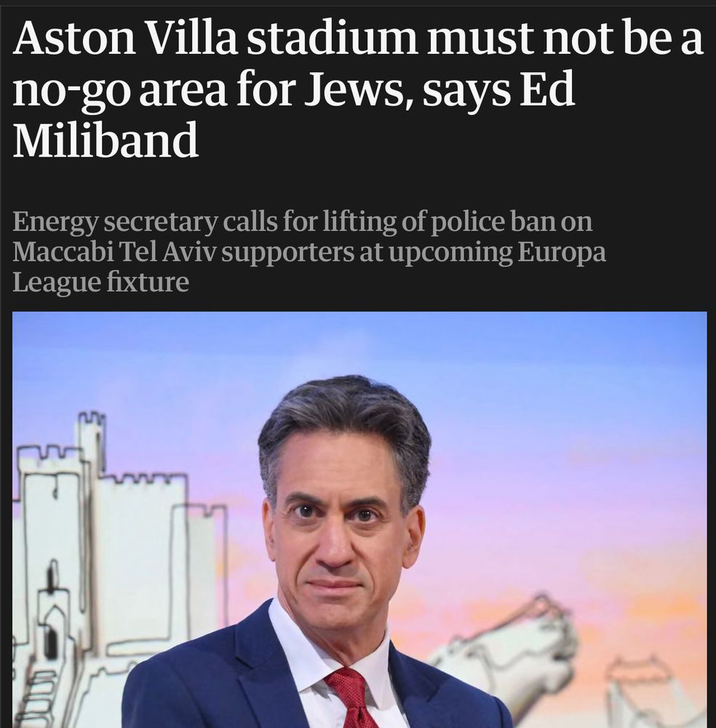Click the word "supporters" in the subheading
Image resolution: width=716 pixels, height=728 pixels.
[287, 253]
